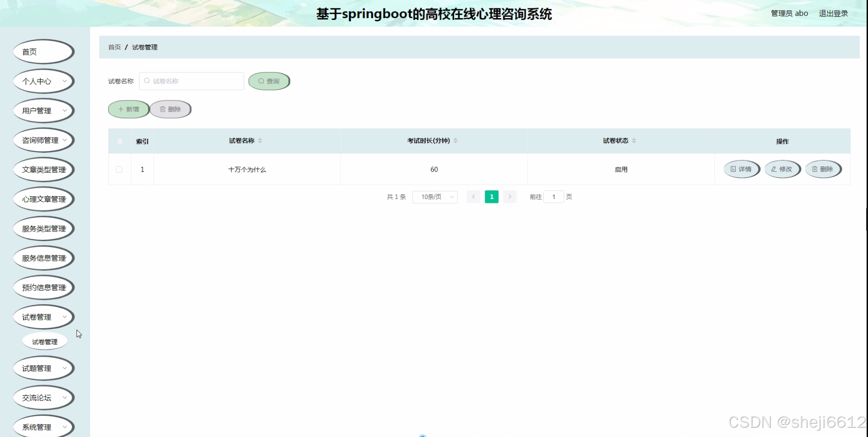Expand 交流论坛 menu chevron
This screenshot has height=437, width=868.
coord(65,398)
